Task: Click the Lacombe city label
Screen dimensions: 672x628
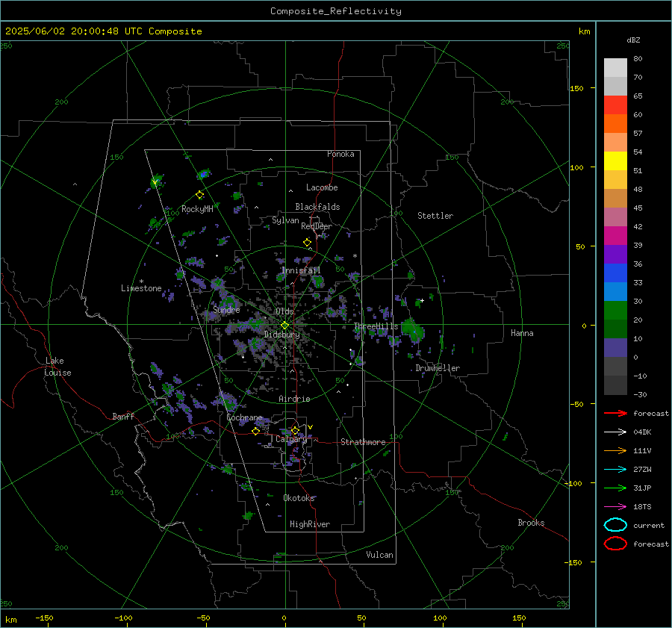Action: tap(322, 187)
